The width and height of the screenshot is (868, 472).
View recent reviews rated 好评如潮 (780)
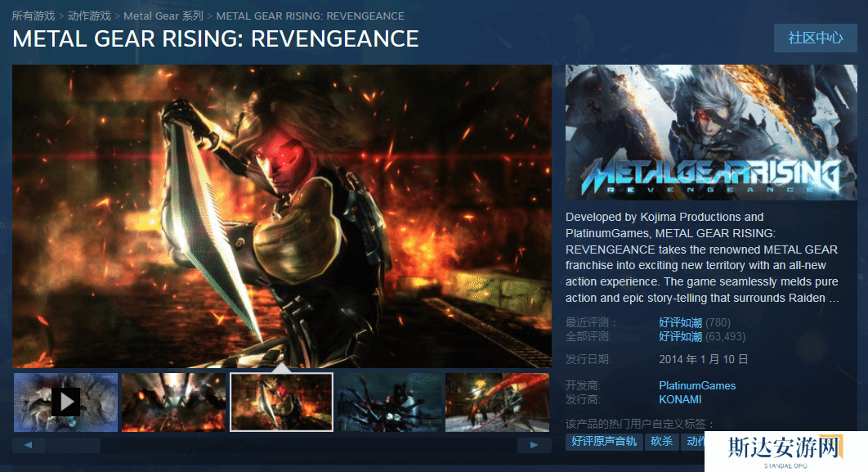point(680,322)
